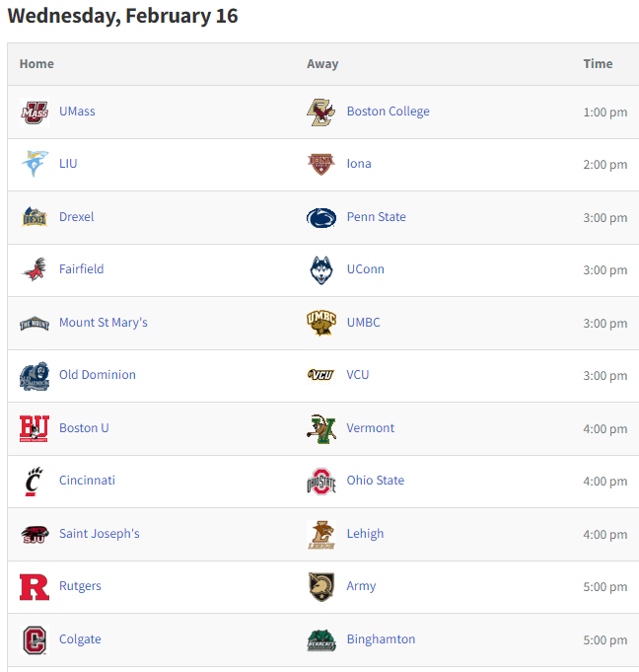Viewport: 639px width, 672px height.
Task: Open the Fairfield team page
Action: [82, 268]
